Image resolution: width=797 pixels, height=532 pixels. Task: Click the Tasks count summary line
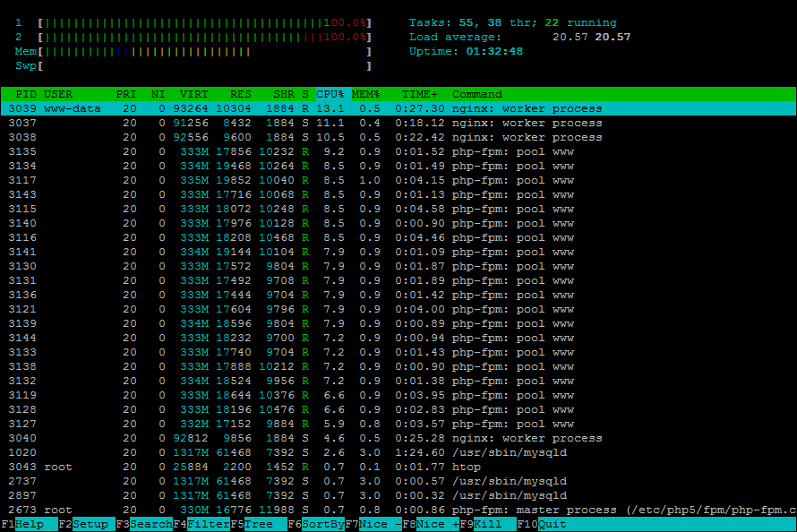click(513, 23)
